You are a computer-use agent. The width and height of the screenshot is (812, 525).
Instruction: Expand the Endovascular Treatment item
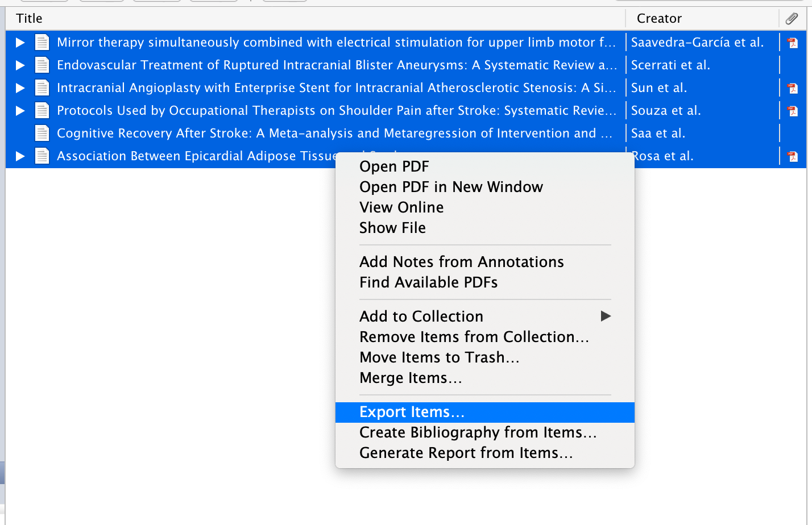pyautogui.click(x=20, y=65)
